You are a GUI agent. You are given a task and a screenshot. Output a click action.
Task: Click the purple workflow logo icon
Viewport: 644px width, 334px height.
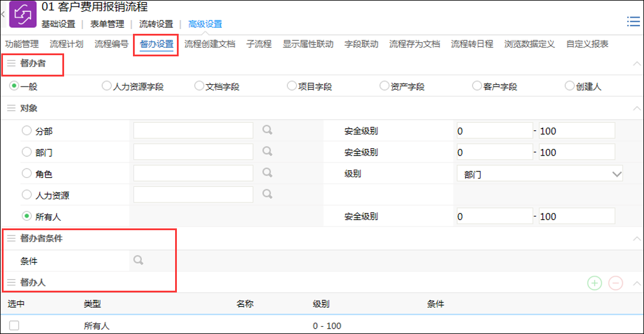[x=23, y=14]
